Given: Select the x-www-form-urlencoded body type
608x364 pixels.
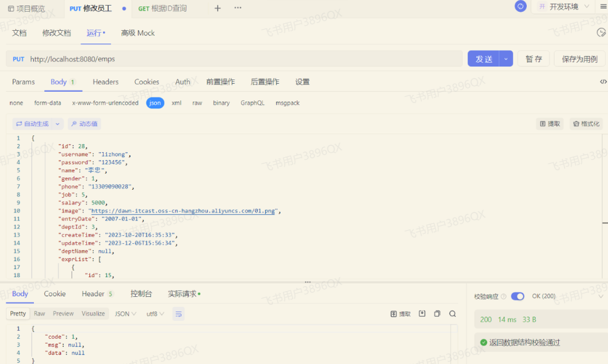Looking at the screenshot, I should coord(105,102).
